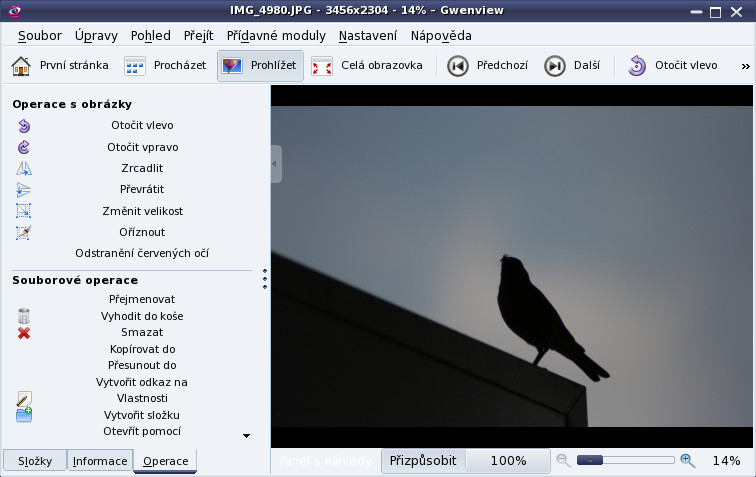Viewport: 756px width, 477px height.
Task: Open the Nastavení menu
Action: (x=367, y=36)
